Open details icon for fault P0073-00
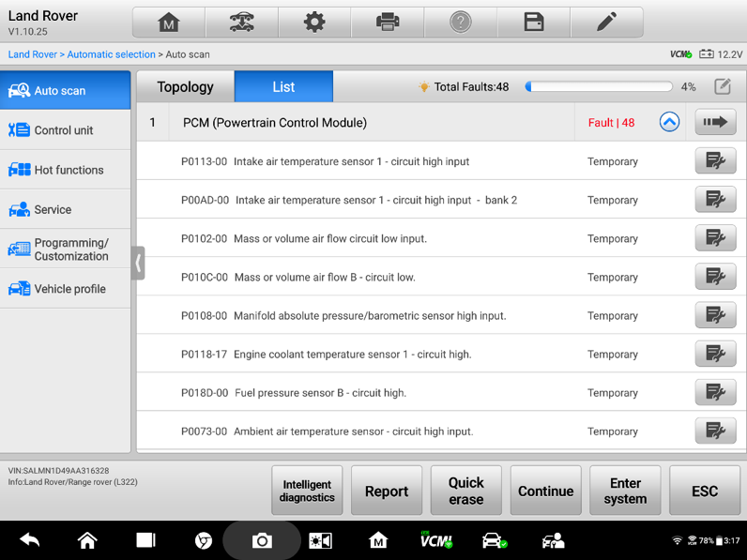This screenshot has height=560, width=747. pos(715,431)
